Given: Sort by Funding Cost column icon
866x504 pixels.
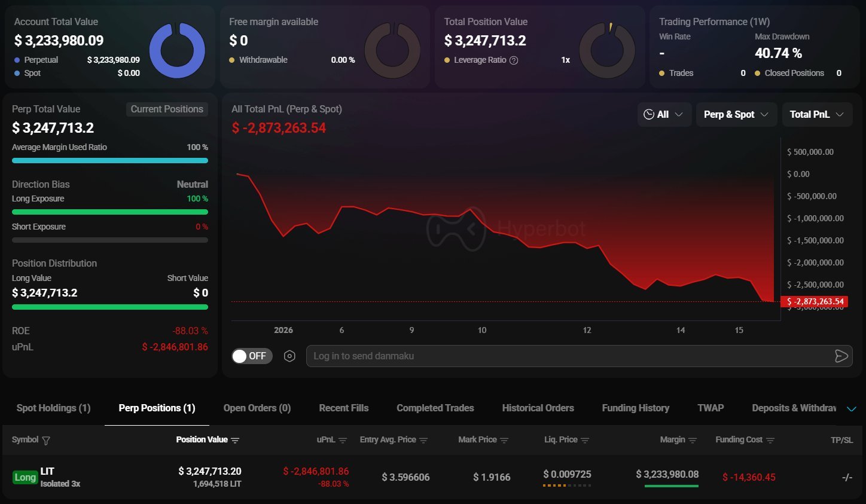Looking at the screenshot, I should pos(770,441).
